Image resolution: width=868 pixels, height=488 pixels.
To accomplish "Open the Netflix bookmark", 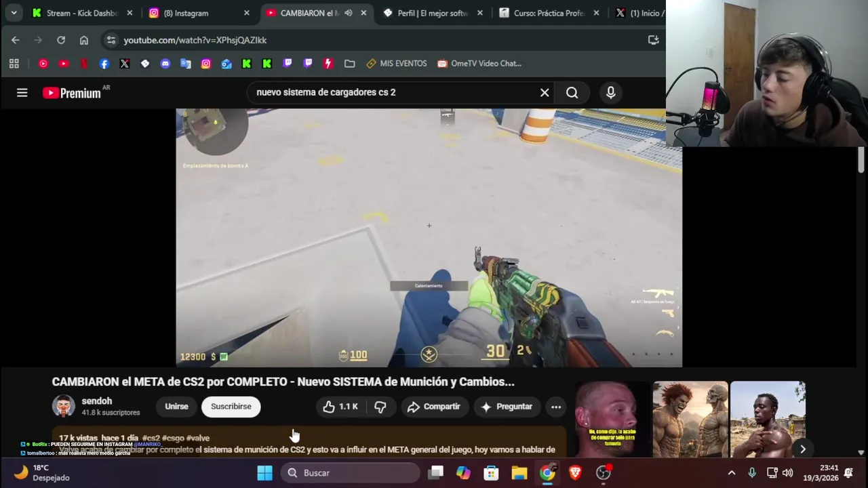I will pos(84,64).
